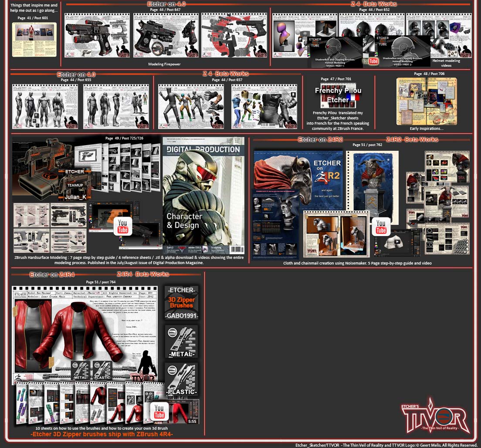The image size is (481, 448).
Task: Select the large PLASTIC zipper brush icon
Action: pyautogui.click(x=181, y=380)
